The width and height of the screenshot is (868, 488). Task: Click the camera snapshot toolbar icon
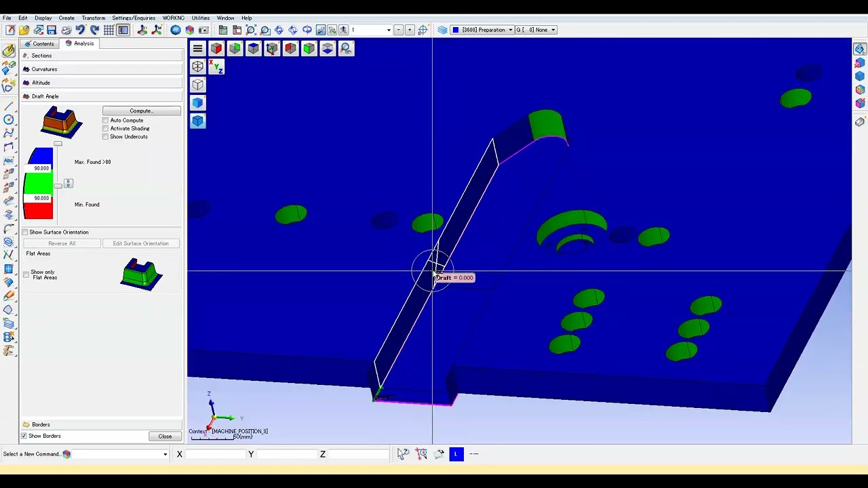pyautogui.click(x=203, y=30)
